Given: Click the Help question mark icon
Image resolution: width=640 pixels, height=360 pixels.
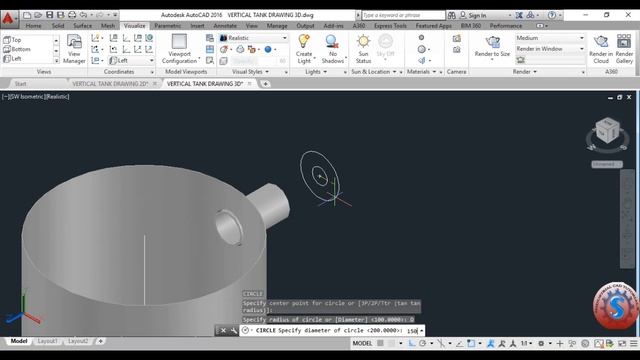Looking at the screenshot, I should pyautogui.click(x=552, y=15).
